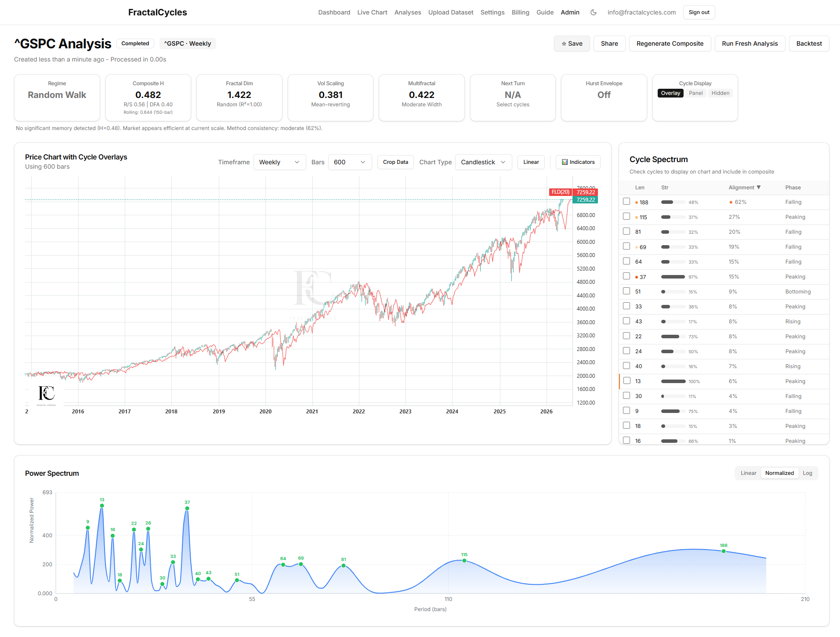
Task: Enable the 69 cycle checkbox
Action: pos(626,246)
